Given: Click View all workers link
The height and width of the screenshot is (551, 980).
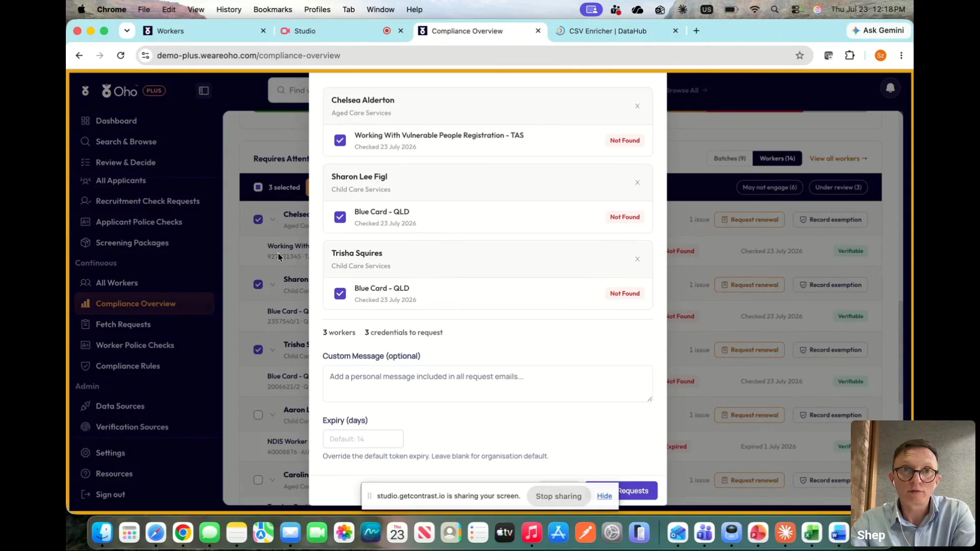Looking at the screenshot, I should pos(838,159).
